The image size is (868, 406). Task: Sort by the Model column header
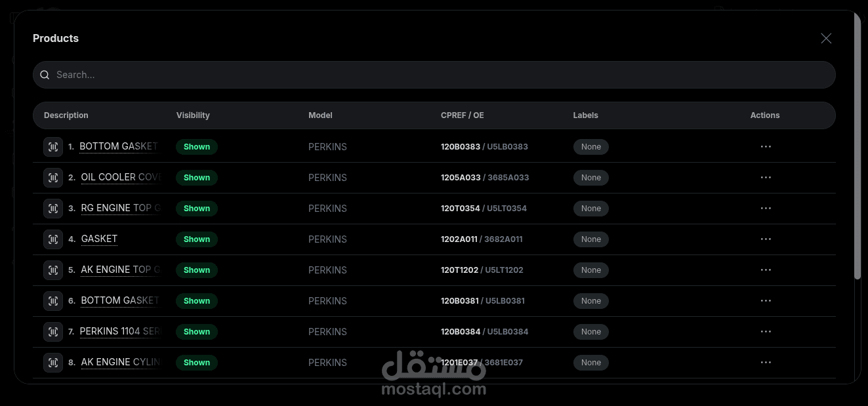pyautogui.click(x=320, y=115)
